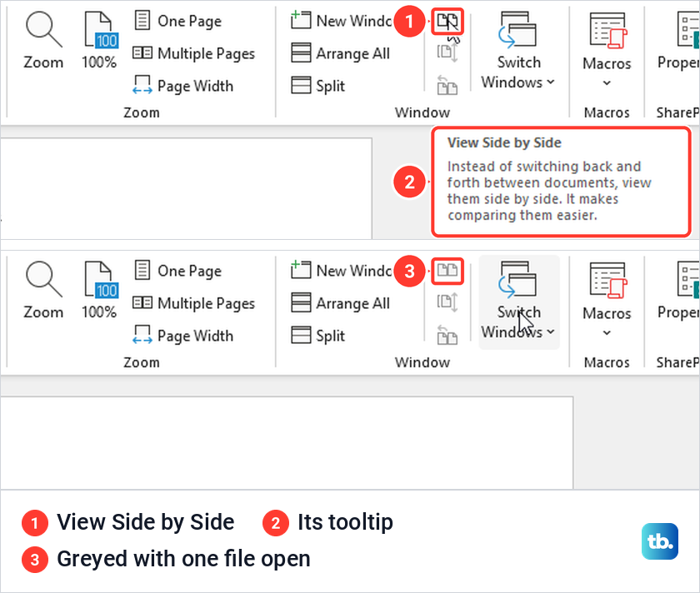Click Properties icon in lower ribbon
The height and width of the screenshot is (593, 700).
click(679, 291)
